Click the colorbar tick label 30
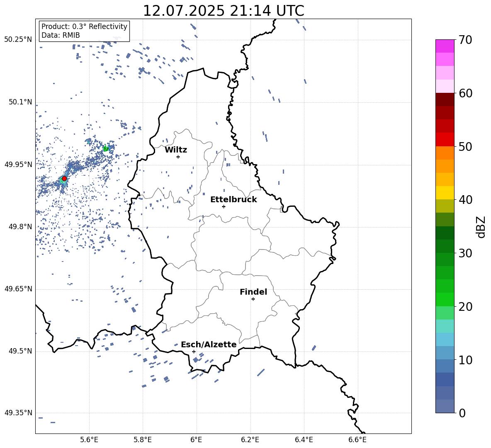This screenshot has height=448, width=491. (x=465, y=253)
